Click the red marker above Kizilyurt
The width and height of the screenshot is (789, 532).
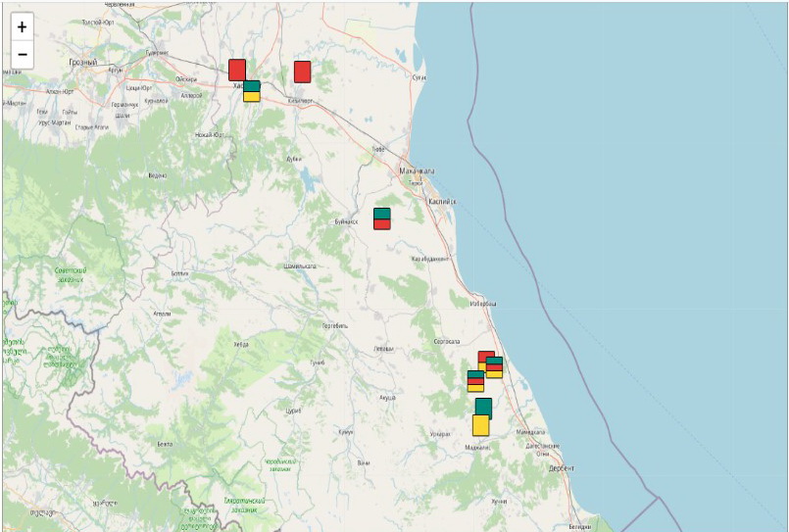pyautogui.click(x=302, y=72)
